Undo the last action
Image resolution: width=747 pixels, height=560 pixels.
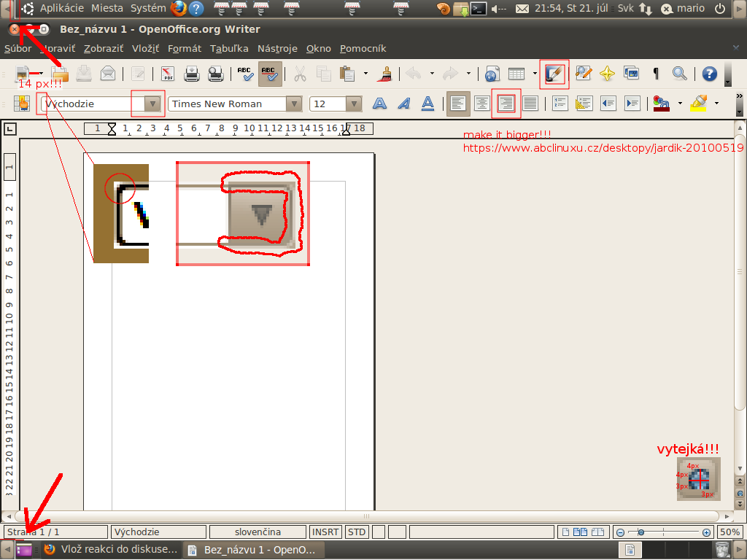tap(414, 74)
